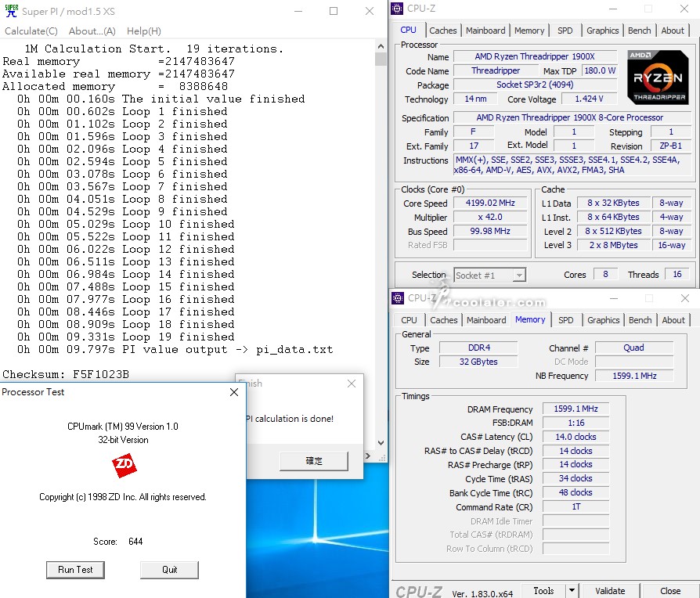Select About tab in bottom CPU-Z window
The height and width of the screenshot is (598, 700).
[673, 320]
